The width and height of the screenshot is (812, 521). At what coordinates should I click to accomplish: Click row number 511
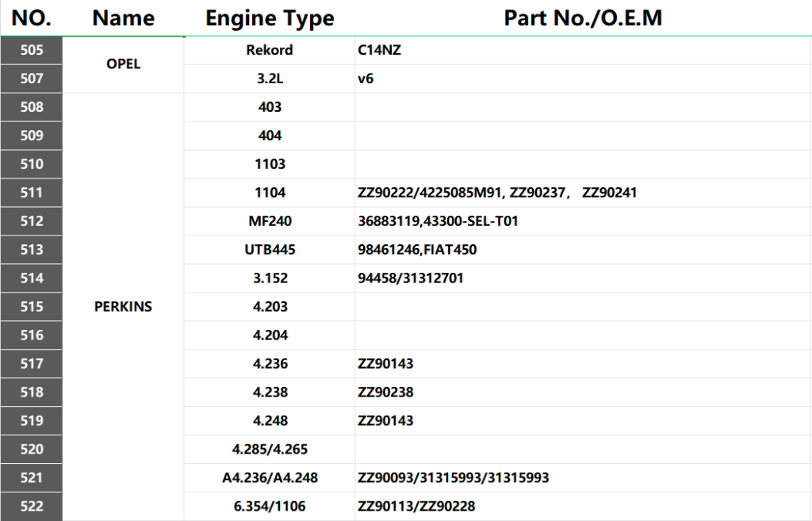pyautogui.click(x=32, y=193)
